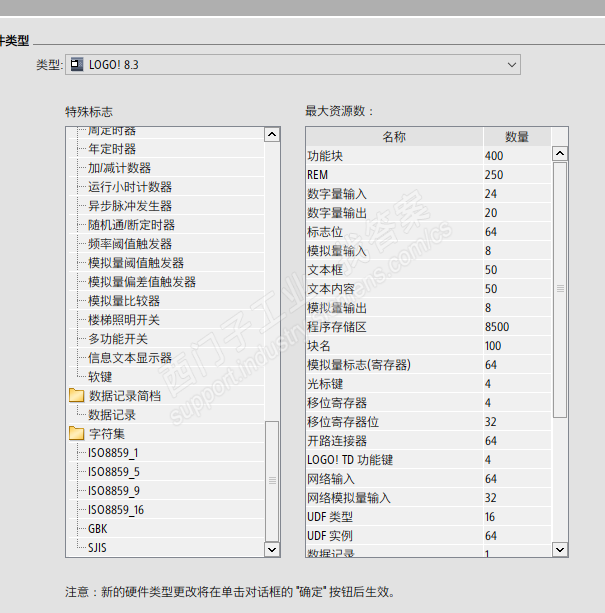Select the 网络模拟量输入 row
The width and height of the screenshot is (605, 613).
click(x=428, y=498)
